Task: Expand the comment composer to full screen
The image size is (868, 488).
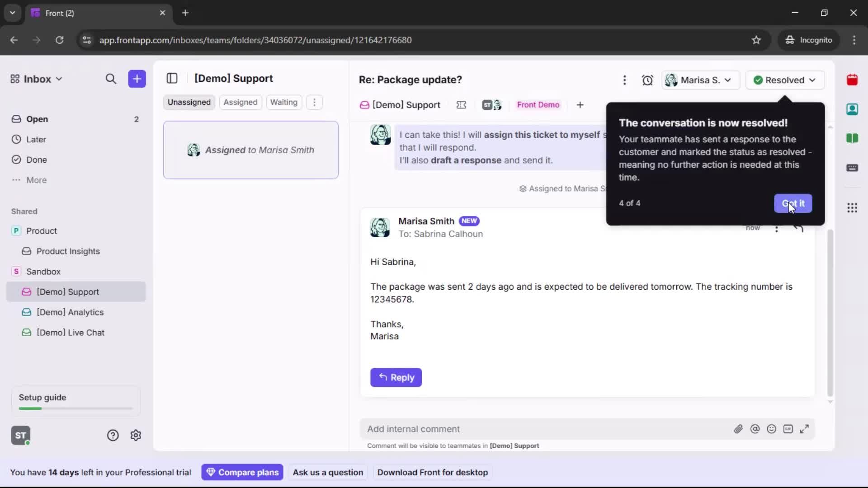Action: click(805, 429)
